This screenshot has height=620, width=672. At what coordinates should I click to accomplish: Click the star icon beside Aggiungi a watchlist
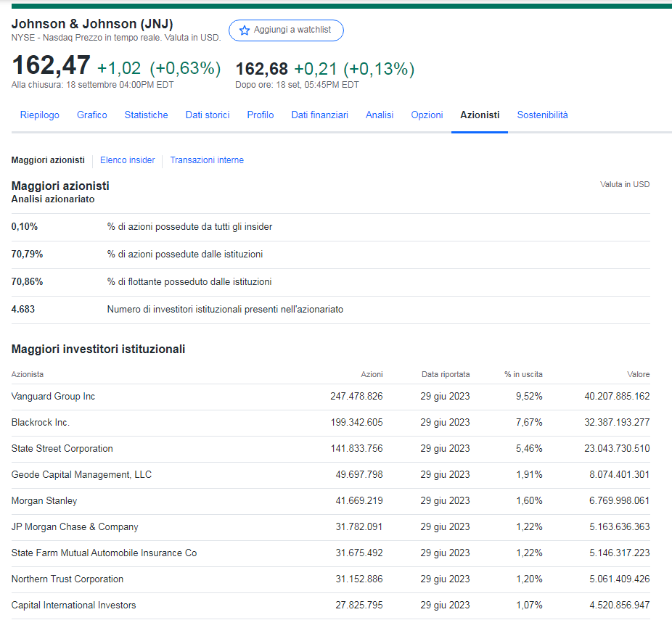click(245, 30)
